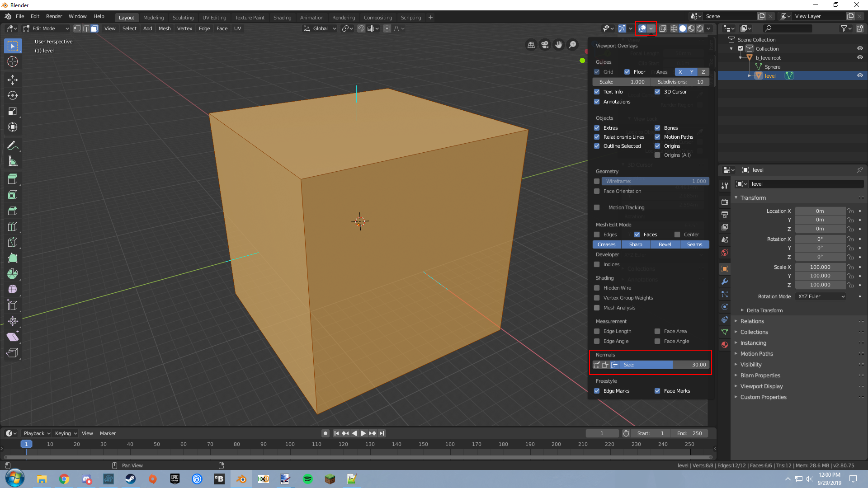Select the Measure tool
The image size is (868, 488).
[x=13, y=161]
